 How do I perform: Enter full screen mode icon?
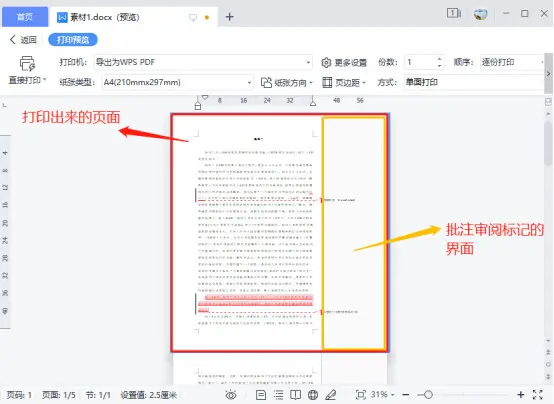click(538, 394)
